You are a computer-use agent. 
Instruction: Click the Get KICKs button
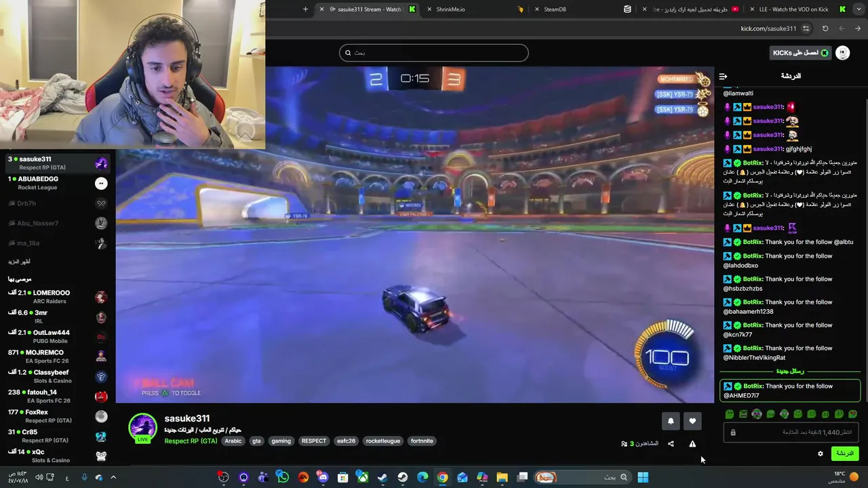[800, 53]
